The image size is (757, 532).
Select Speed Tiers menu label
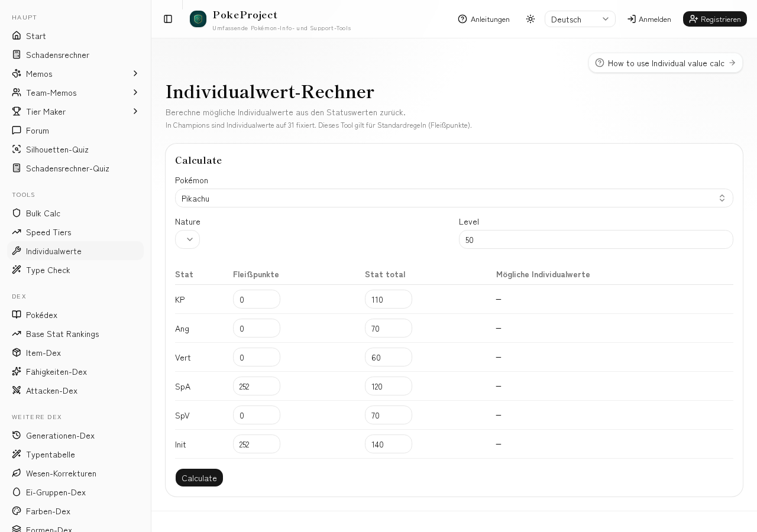pos(48,232)
